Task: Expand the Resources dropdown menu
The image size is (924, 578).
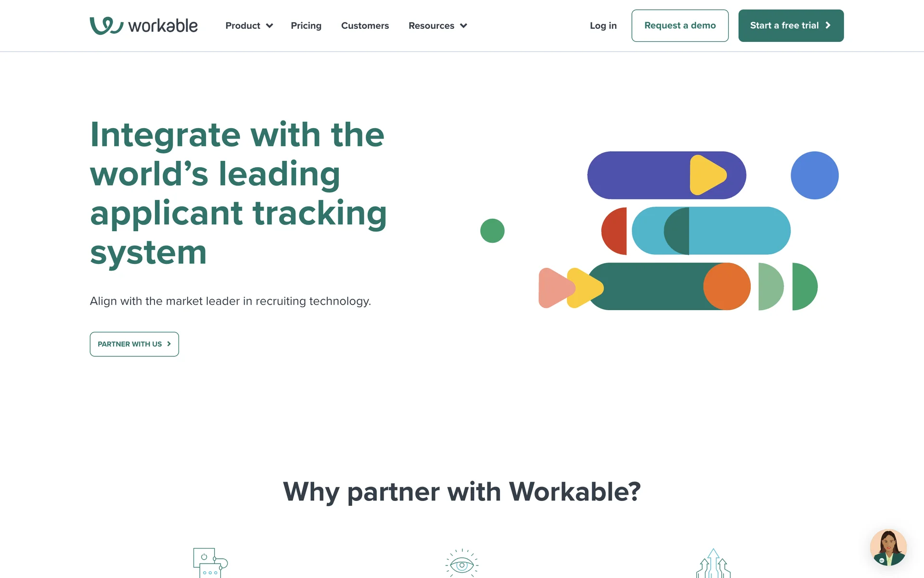Action: pyautogui.click(x=432, y=26)
